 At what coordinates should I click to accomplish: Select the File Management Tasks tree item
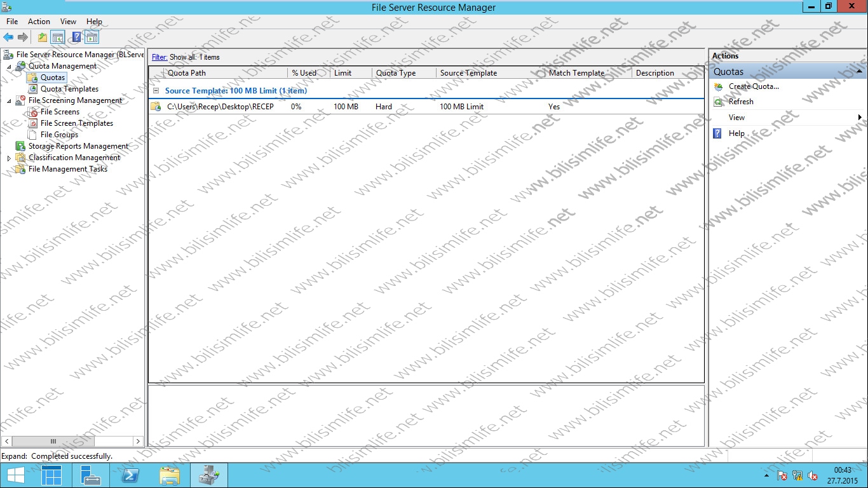point(68,169)
